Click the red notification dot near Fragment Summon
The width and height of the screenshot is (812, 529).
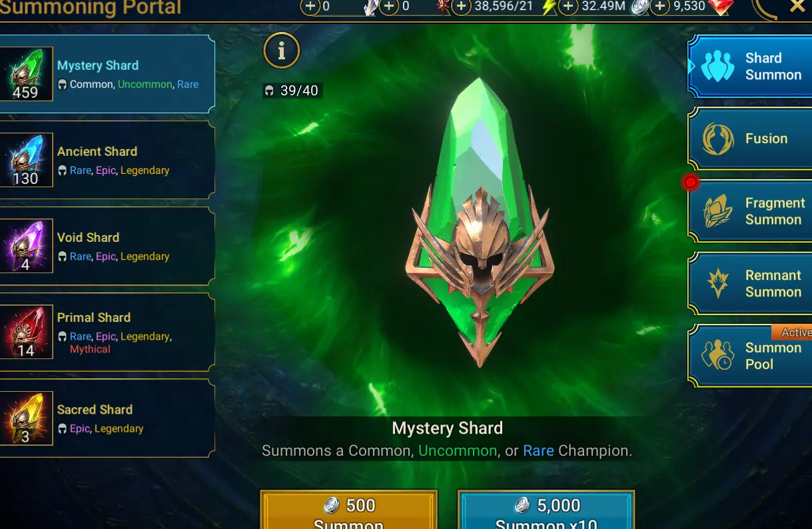click(691, 182)
